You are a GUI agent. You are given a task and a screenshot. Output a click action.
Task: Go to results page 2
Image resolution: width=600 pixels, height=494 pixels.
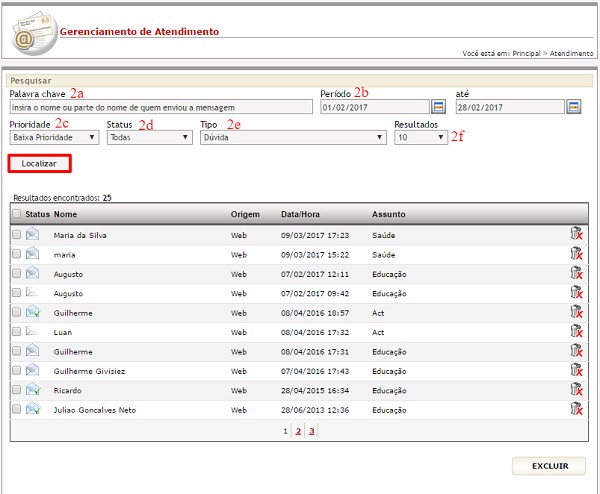[298, 431]
